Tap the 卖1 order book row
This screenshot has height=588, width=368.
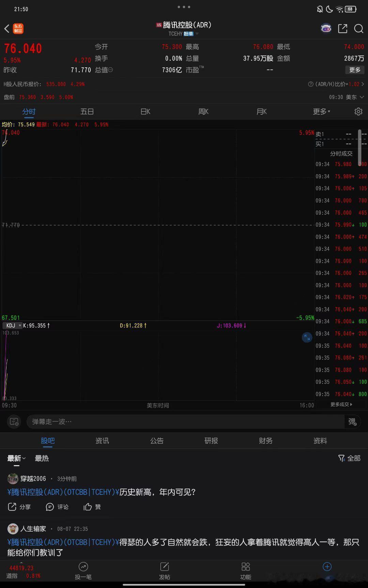click(x=341, y=134)
